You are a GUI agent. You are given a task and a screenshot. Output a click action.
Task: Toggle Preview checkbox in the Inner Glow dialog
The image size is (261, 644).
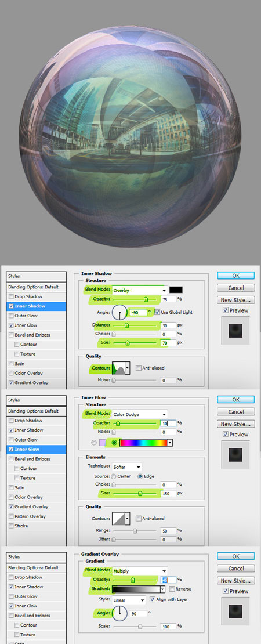tap(225, 435)
